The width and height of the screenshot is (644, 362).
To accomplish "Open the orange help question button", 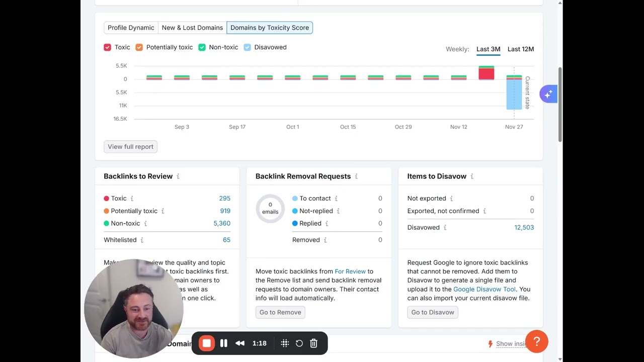I will (x=537, y=342).
